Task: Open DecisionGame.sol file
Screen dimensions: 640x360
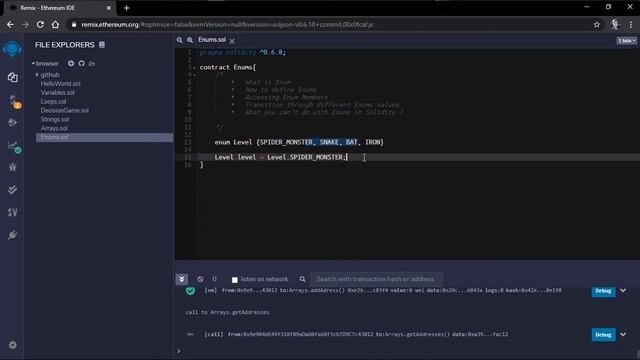Action: tap(64, 111)
